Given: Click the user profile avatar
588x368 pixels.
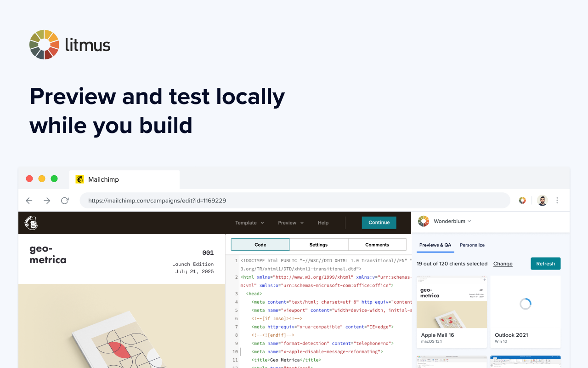Looking at the screenshot, I should pyautogui.click(x=542, y=201).
